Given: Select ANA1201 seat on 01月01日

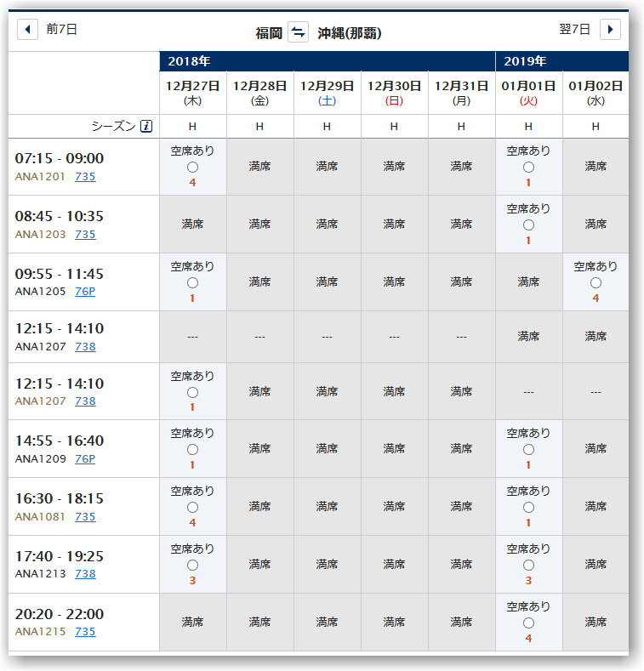Looking at the screenshot, I should coord(528,168).
